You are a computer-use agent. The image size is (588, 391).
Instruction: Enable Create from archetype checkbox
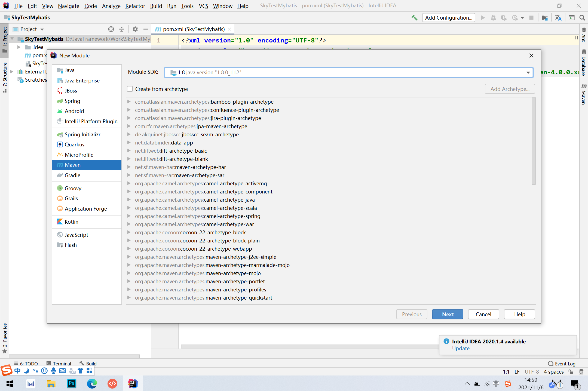pos(130,89)
